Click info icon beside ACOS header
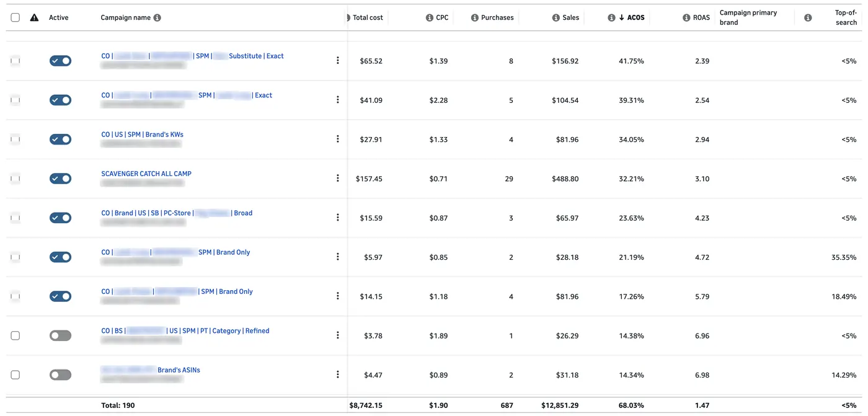 tap(611, 17)
